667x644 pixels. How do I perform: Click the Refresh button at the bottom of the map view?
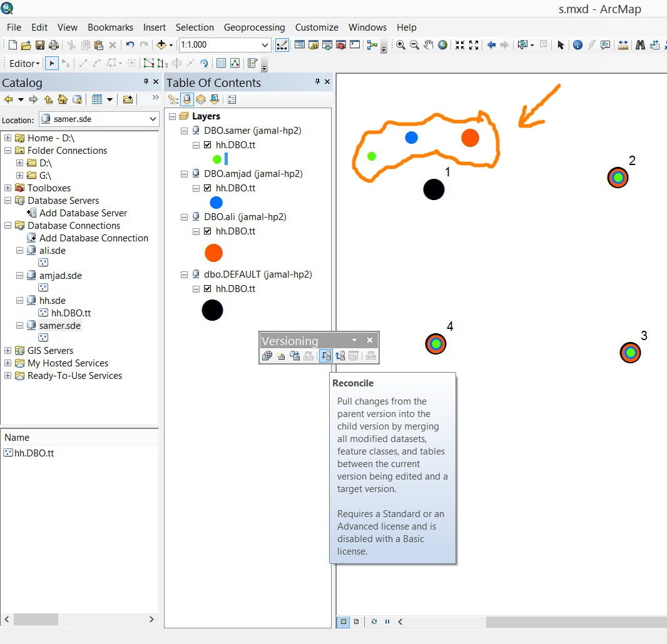click(374, 621)
